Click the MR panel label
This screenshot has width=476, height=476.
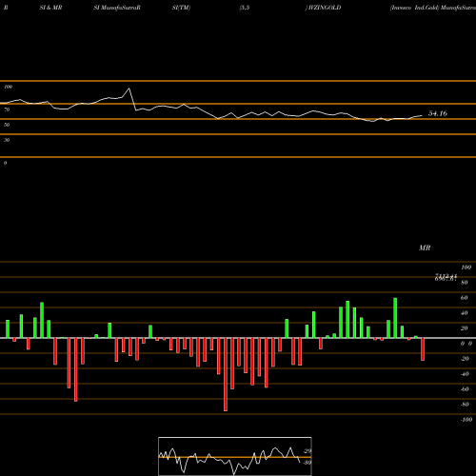[x=425, y=248]
